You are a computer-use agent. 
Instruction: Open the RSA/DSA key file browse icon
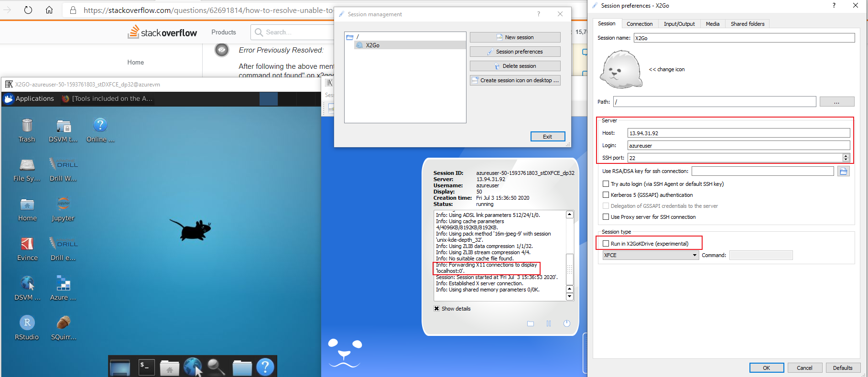click(844, 171)
